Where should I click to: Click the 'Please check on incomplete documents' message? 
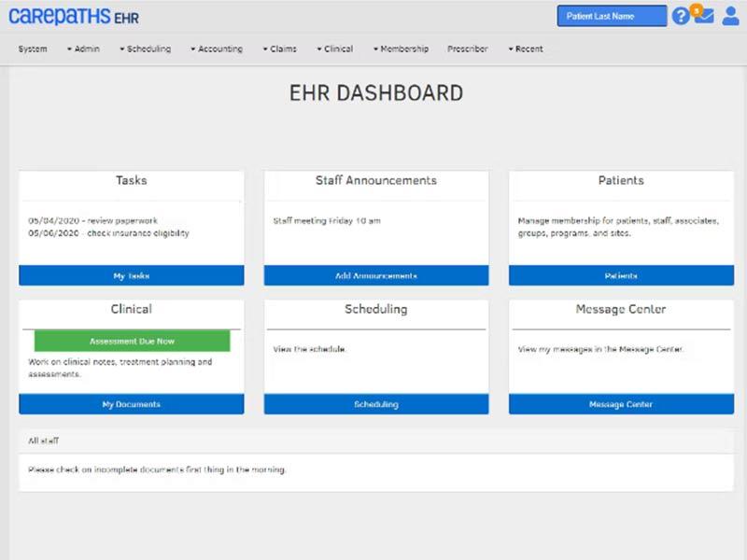pos(157,469)
